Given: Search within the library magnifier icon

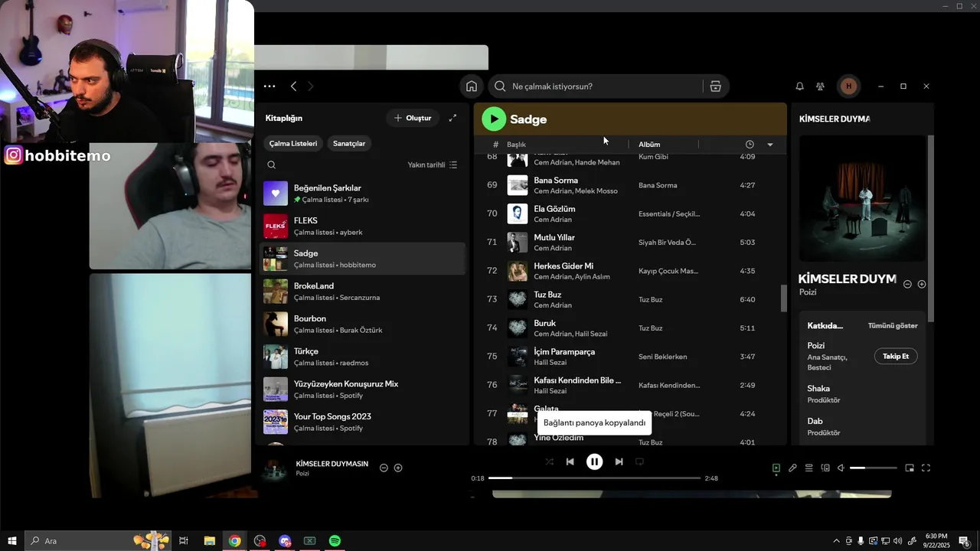Looking at the screenshot, I should [271, 165].
